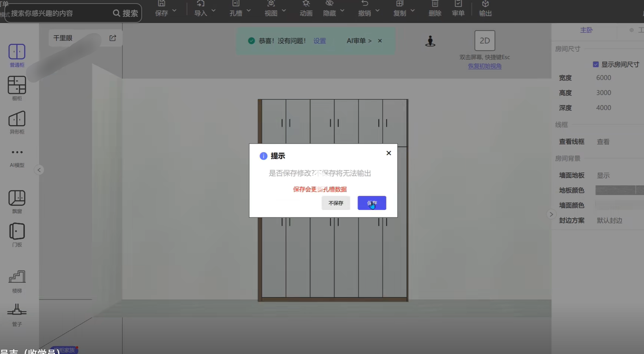
Task: Open the 门板 door panel icon
Action: (x=17, y=231)
